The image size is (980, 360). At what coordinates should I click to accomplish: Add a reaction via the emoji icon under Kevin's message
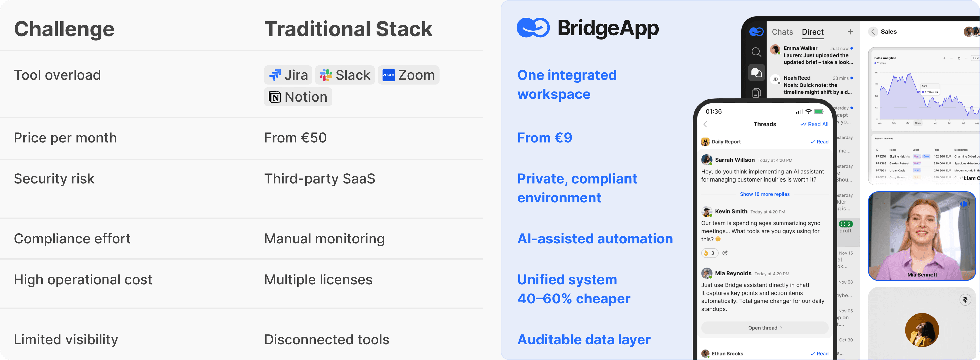click(725, 253)
